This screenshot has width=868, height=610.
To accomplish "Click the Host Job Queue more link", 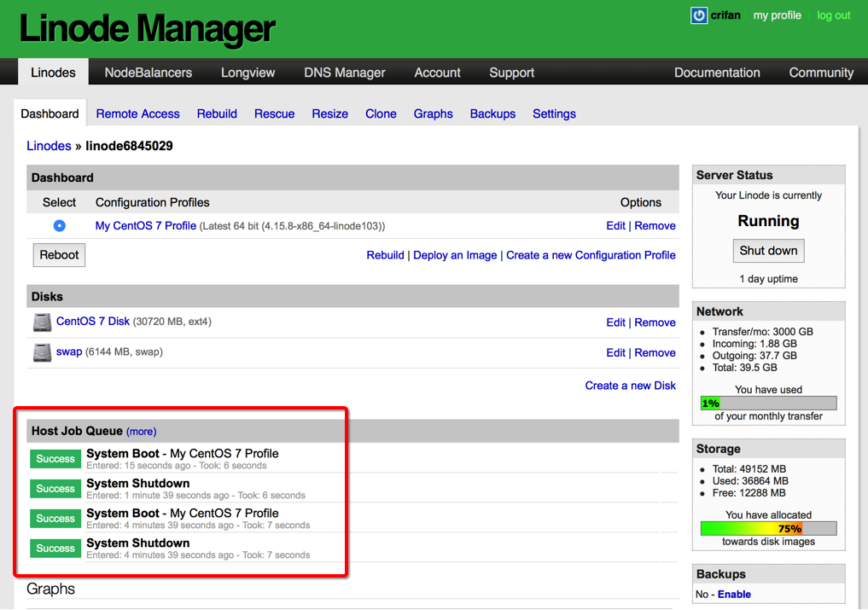I will [x=141, y=431].
